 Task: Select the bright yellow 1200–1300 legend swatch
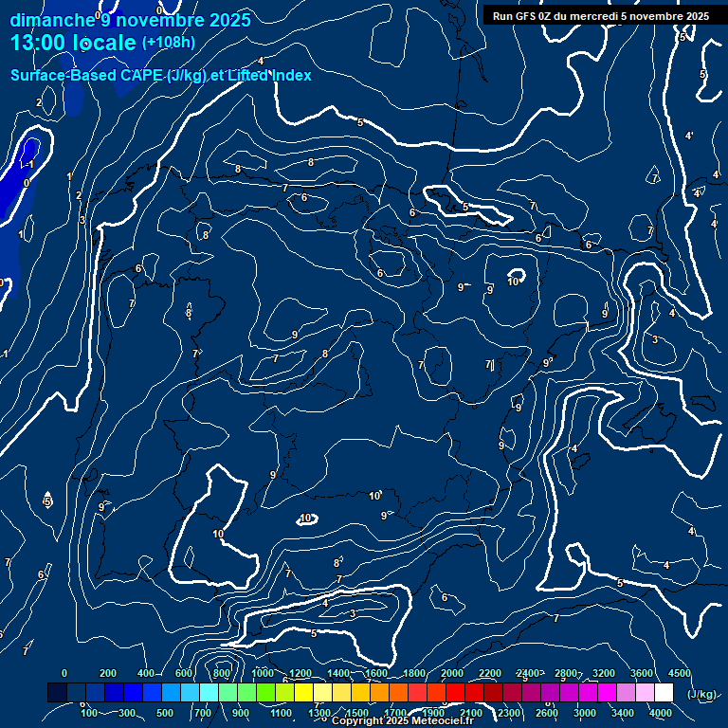pyautogui.click(x=304, y=692)
